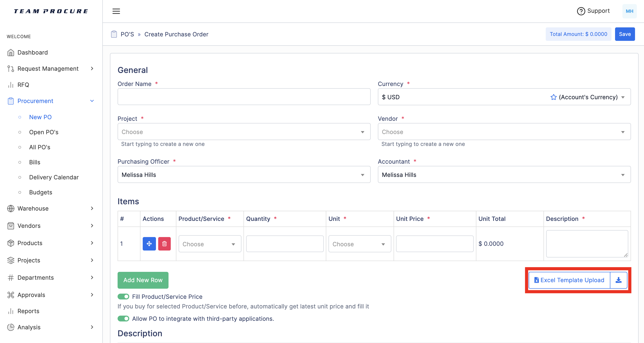Screen dimensions: 644x343
Task: Click the Departments hash icon
Action: point(11,278)
